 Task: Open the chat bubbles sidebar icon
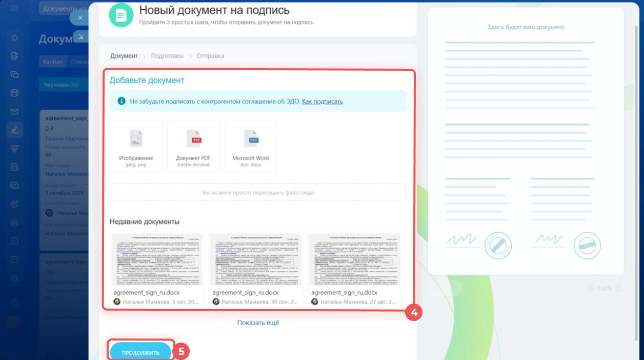14,74
